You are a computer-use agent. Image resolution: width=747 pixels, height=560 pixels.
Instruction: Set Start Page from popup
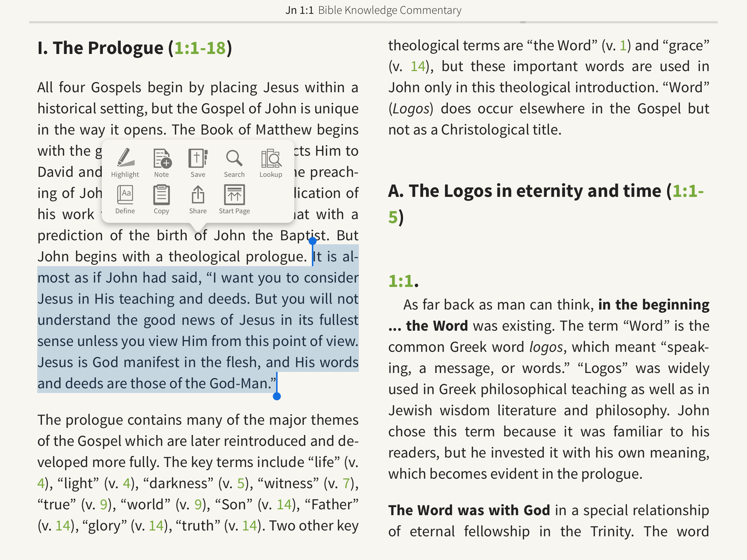point(234,199)
